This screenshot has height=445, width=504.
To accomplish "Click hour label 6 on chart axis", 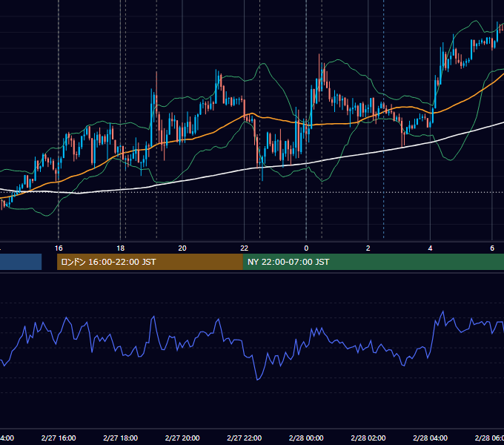I will coord(492,248).
